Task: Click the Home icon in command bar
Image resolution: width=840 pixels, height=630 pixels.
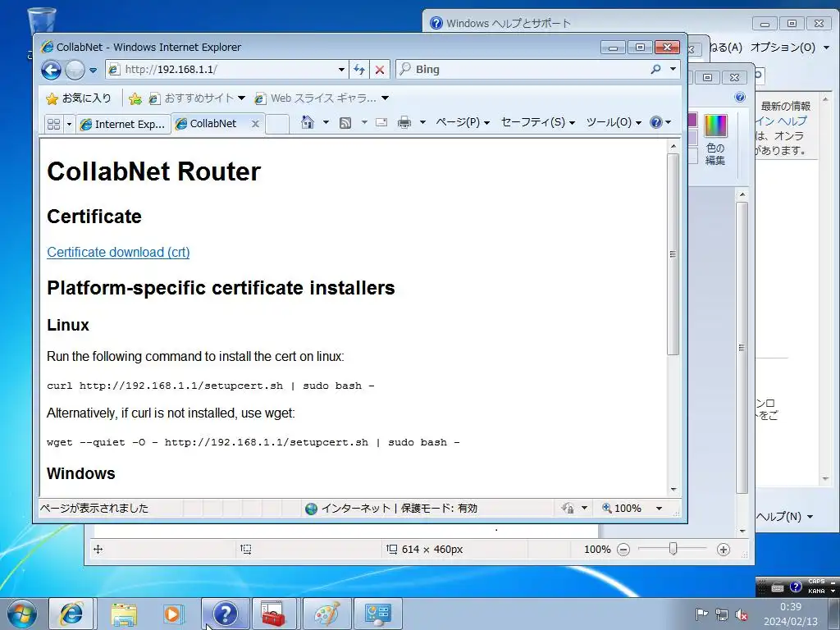Action: click(x=308, y=123)
